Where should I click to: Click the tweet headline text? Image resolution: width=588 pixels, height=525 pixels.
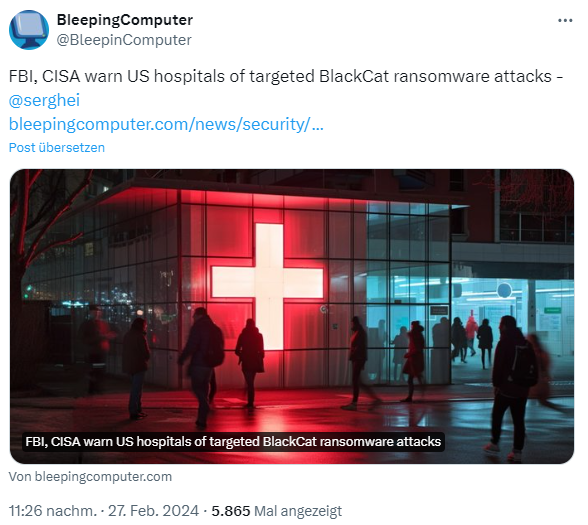coord(286,76)
